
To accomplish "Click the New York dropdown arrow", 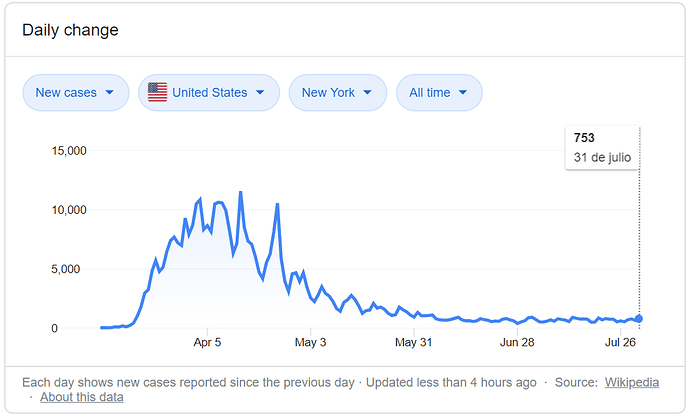I will 367,92.
